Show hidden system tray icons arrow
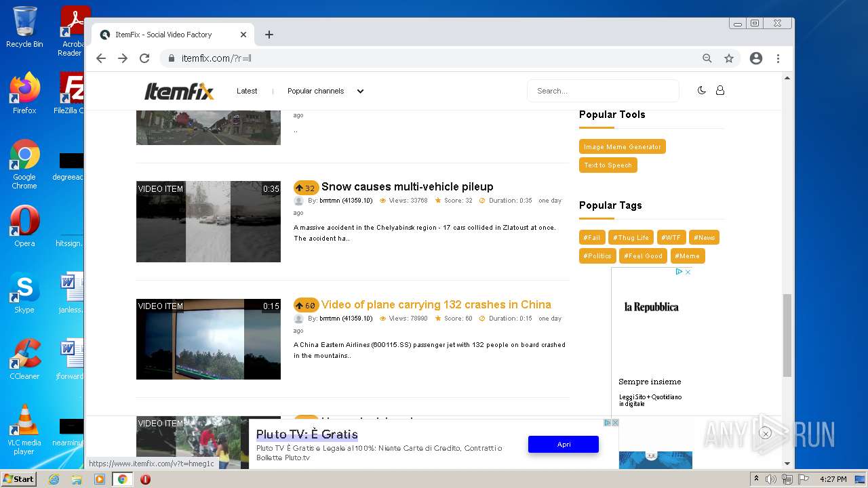The width and height of the screenshot is (868, 488). click(x=756, y=479)
